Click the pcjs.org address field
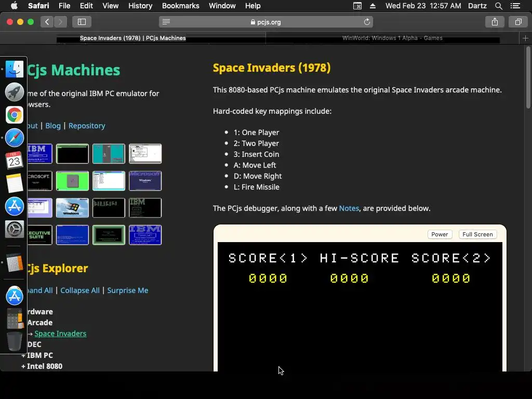The image size is (532, 399). coord(266,22)
